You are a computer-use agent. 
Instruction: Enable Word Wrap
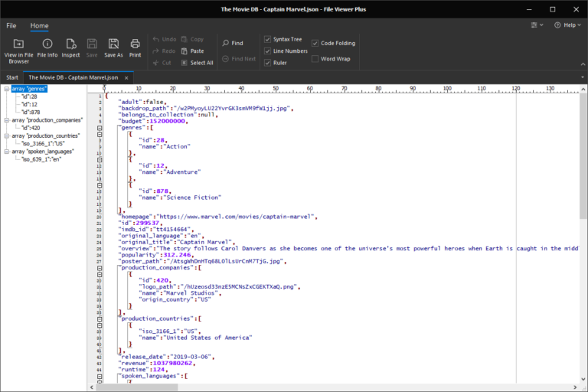[x=315, y=59]
